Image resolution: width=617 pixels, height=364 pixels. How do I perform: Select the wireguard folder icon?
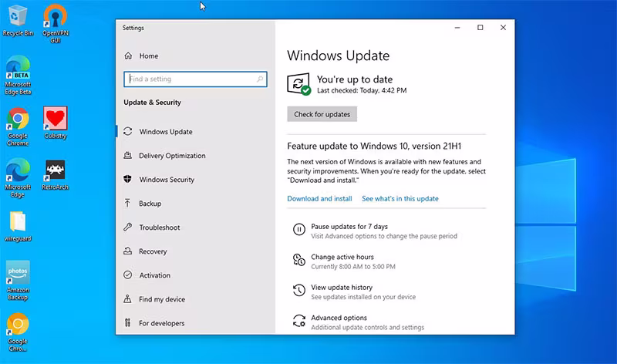[18, 226]
